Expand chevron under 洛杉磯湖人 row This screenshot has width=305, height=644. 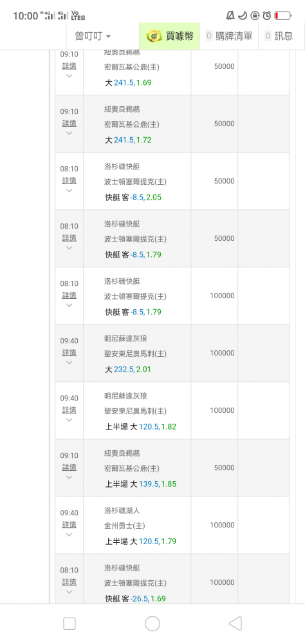69,535
